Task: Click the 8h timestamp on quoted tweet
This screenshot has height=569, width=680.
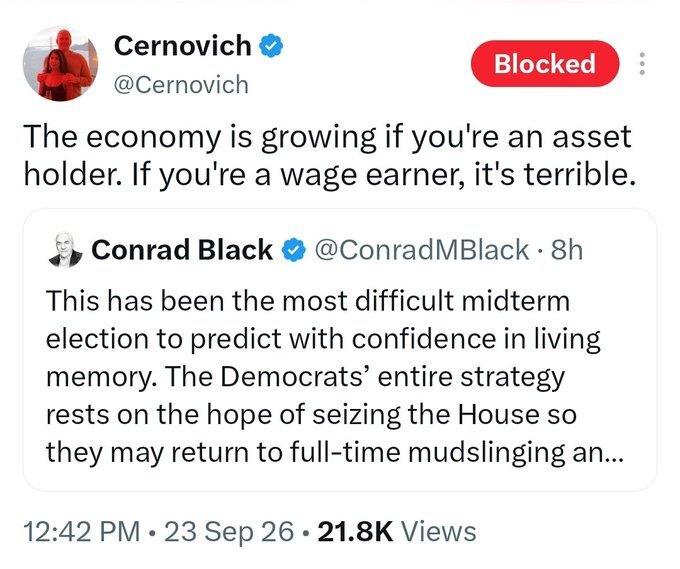Action: (x=566, y=250)
